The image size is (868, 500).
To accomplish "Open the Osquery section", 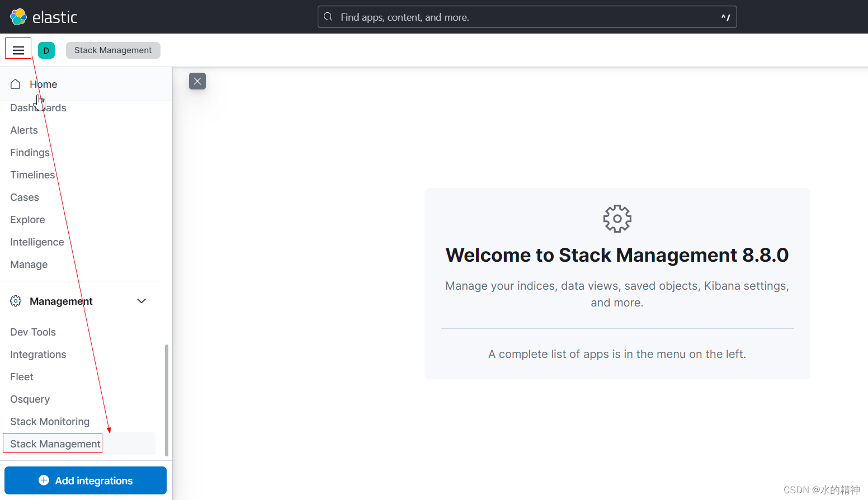I will 30,399.
